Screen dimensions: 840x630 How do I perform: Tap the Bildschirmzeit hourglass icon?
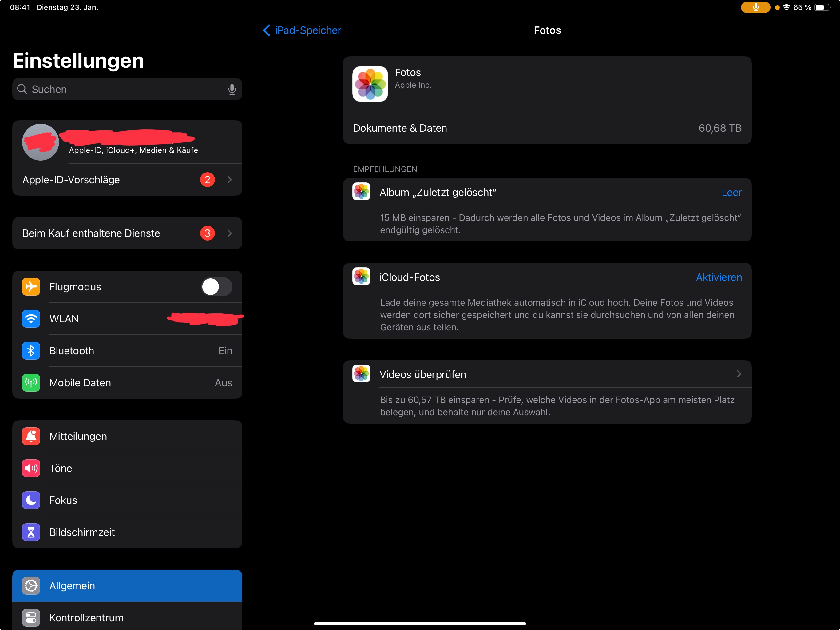pyautogui.click(x=31, y=532)
